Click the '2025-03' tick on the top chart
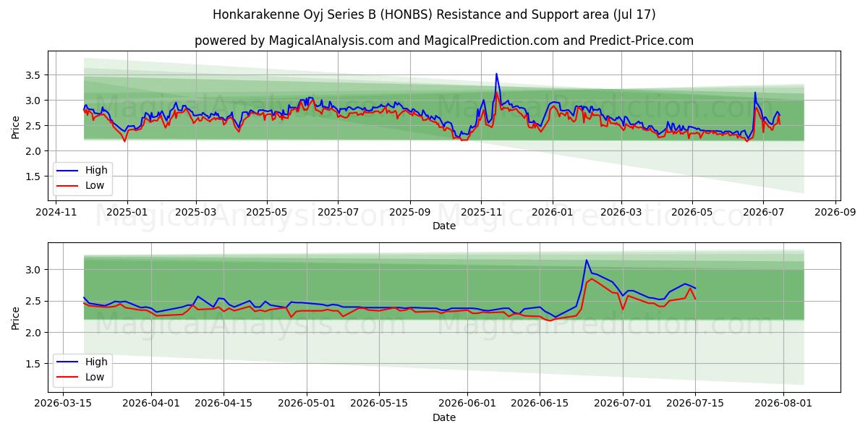Screen dimensions: 868x434 tap(196, 212)
